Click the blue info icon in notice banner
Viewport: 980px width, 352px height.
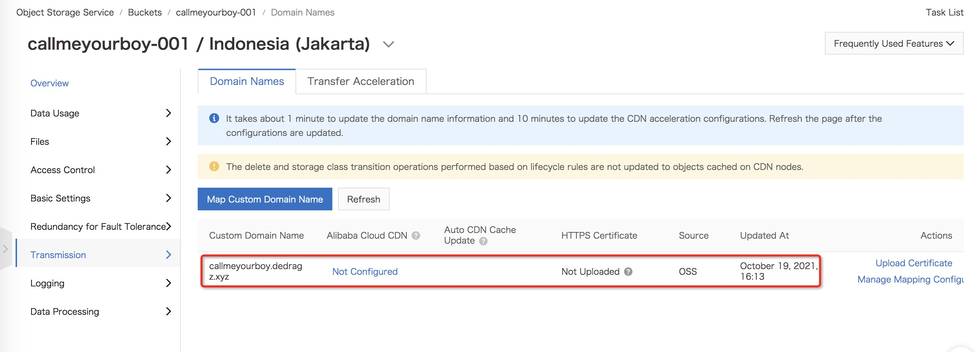(x=214, y=119)
